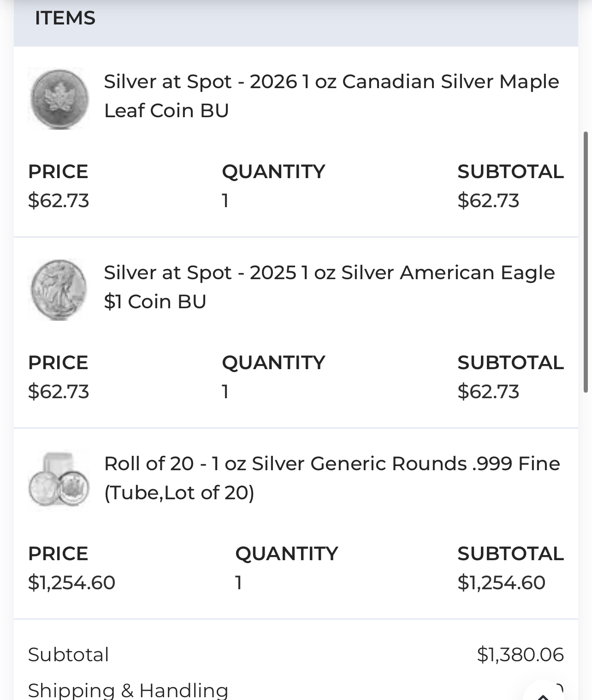Select the Maple Leaf coin's unit price value
The image size is (592, 700).
click(59, 201)
